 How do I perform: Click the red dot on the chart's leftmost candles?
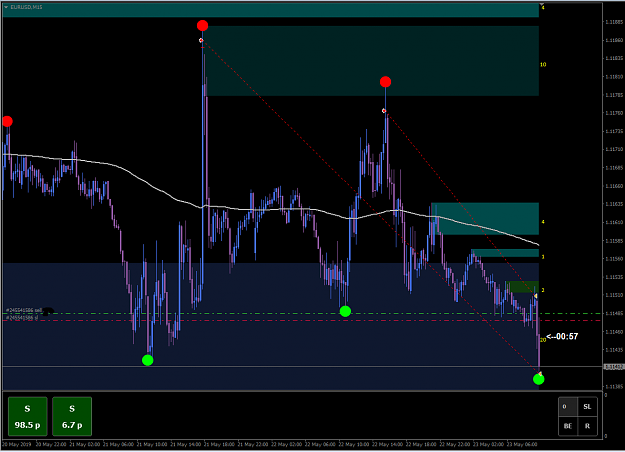[7, 121]
